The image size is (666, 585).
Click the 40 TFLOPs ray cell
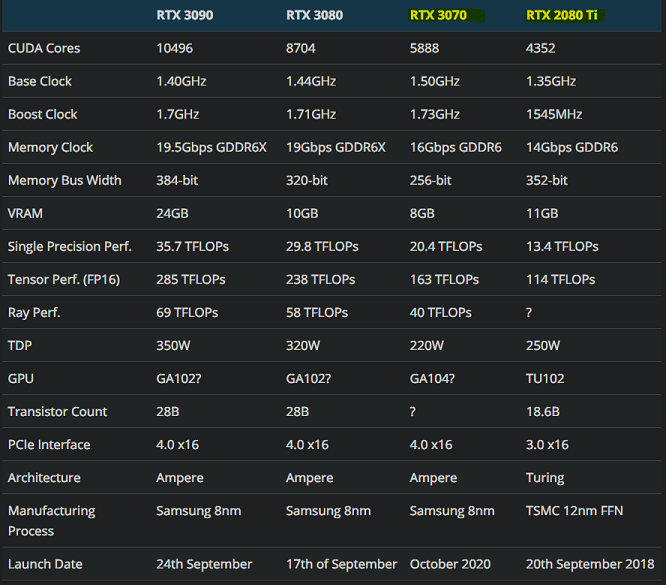440,313
